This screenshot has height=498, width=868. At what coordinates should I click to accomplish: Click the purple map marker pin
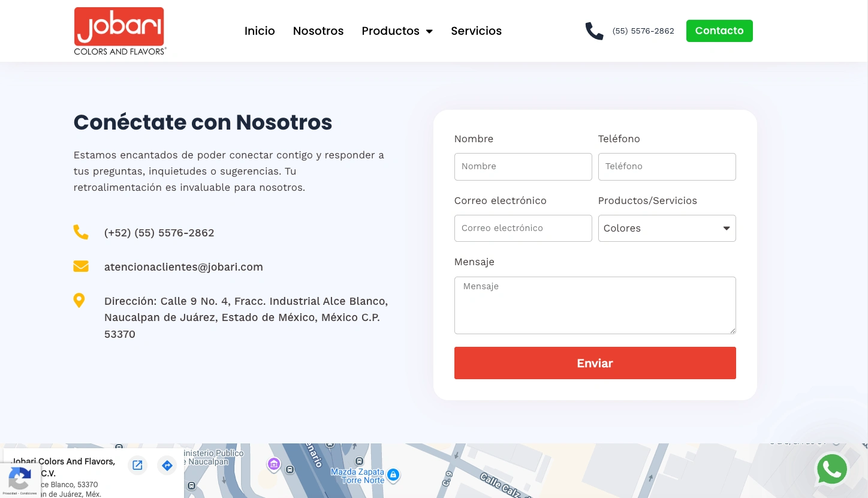(274, 464)
